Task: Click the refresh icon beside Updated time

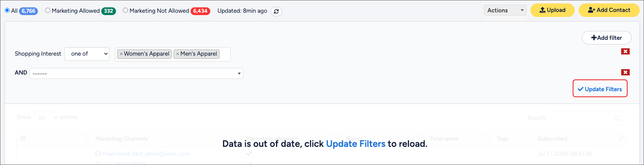Action: click(x=276, y=11)
